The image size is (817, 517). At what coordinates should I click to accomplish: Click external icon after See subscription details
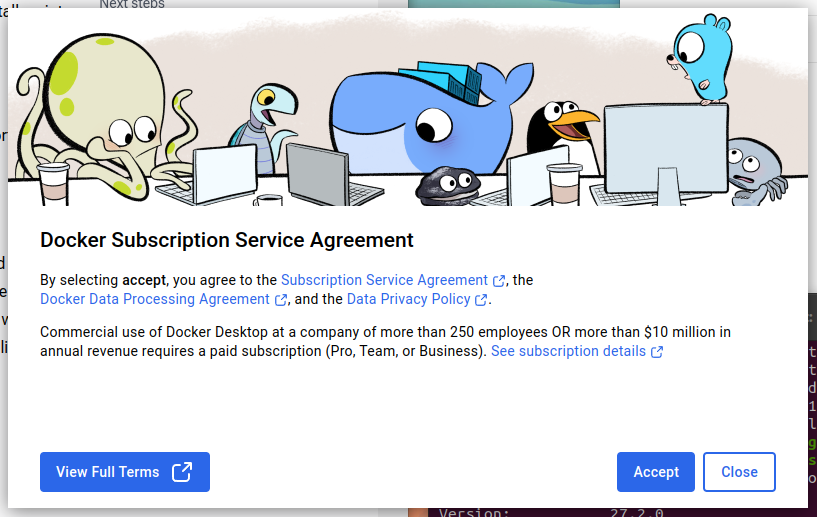coord(657,352)
